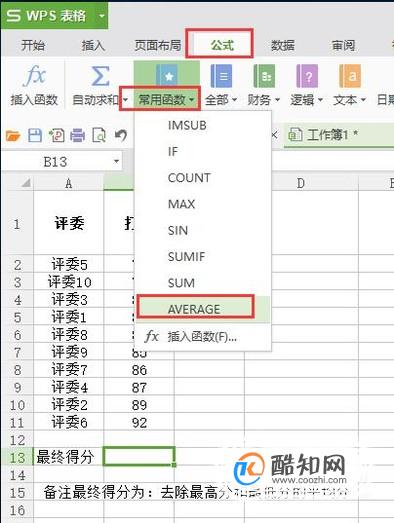The height and width of the screenshot is (523, 394).
Task: Click the 逻辑 functions book icon
Action: 307,76
